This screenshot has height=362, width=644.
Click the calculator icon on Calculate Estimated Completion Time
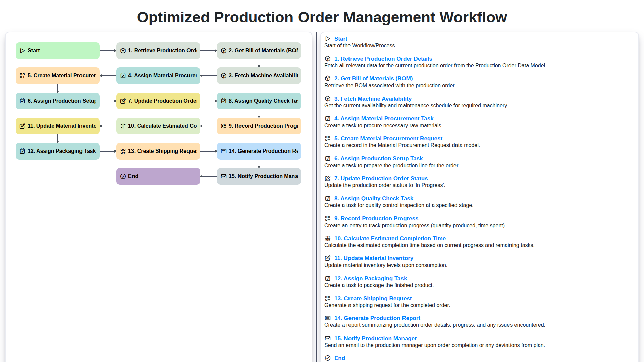(123, 126)
